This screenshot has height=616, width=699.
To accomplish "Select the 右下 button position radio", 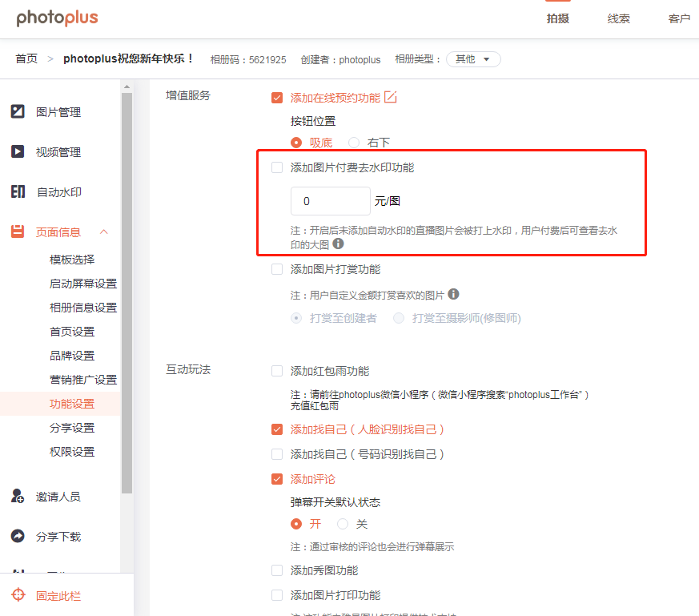I will pyautogui.click(x=354, y=143).
